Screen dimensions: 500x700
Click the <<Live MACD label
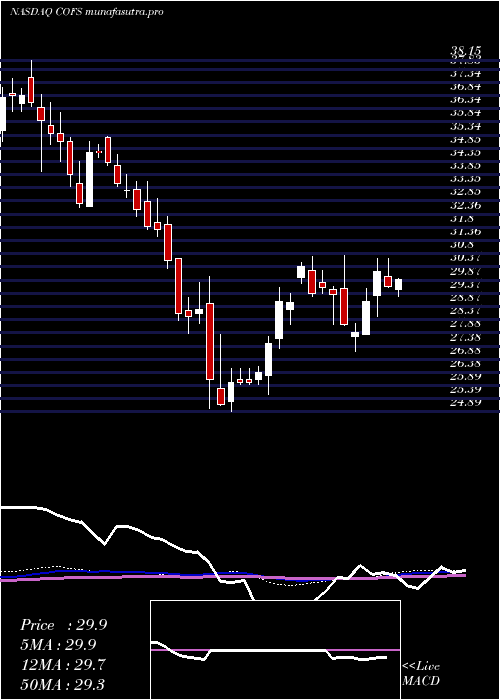point(421,674)
